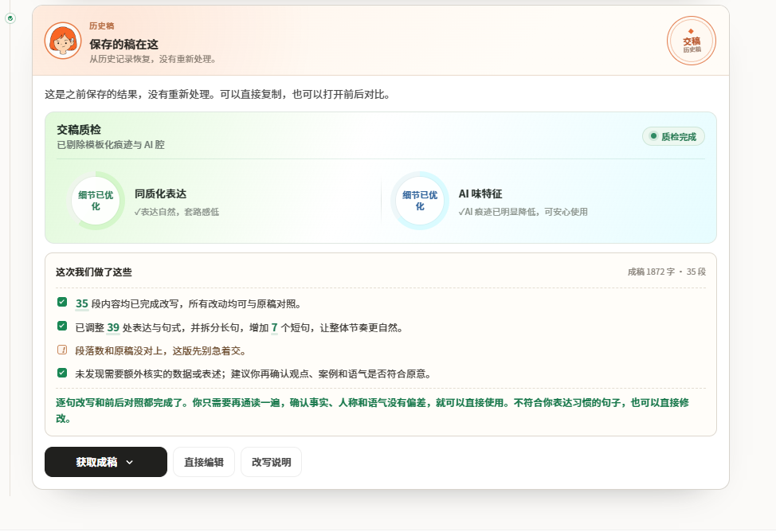Click the AI 味特征 label
This screenshot has width=776, height=532.
tap(480, 194)
